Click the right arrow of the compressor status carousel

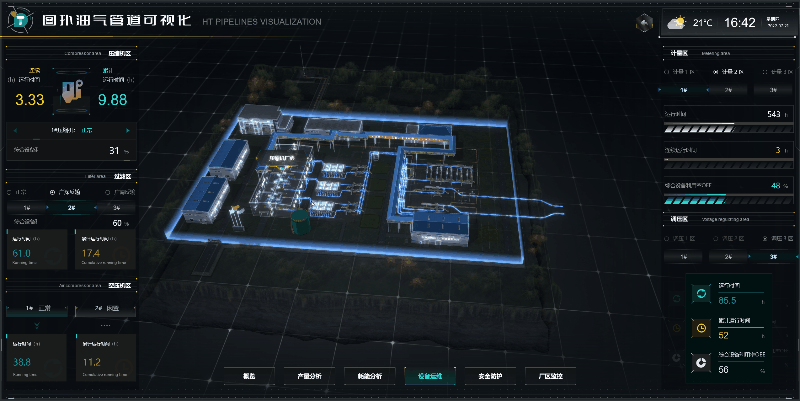pyautogui.click(x=128, y=131)
